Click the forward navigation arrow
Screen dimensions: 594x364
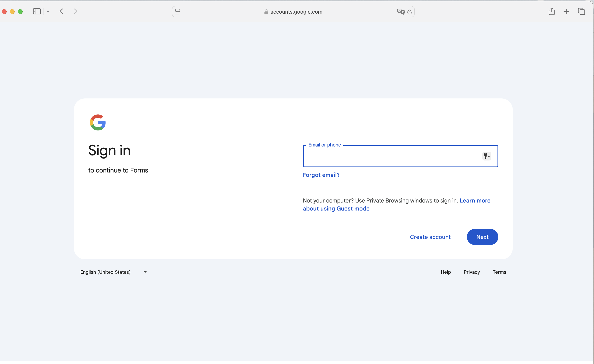75,12
